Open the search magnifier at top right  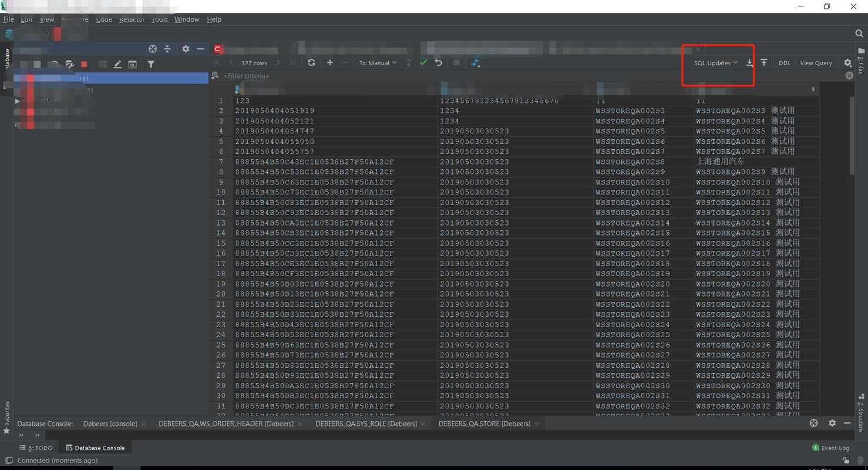click(x=859, y=34)
